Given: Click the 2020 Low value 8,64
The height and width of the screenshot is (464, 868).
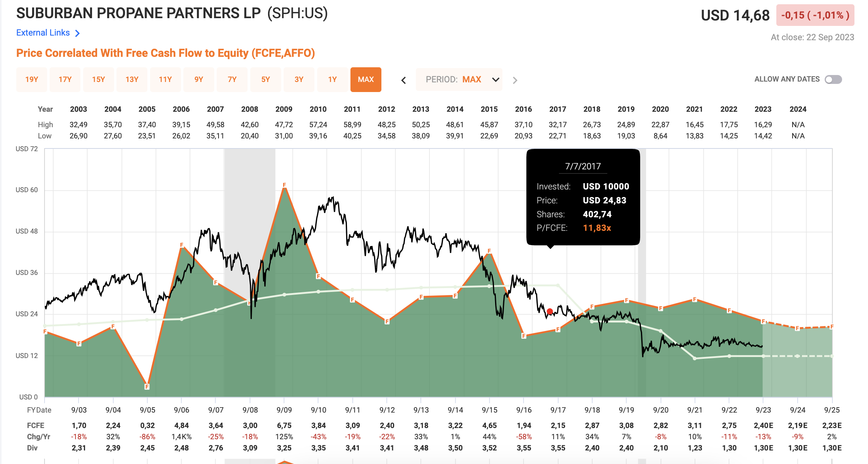Looking at the screenshot, I should click(660, 136).
